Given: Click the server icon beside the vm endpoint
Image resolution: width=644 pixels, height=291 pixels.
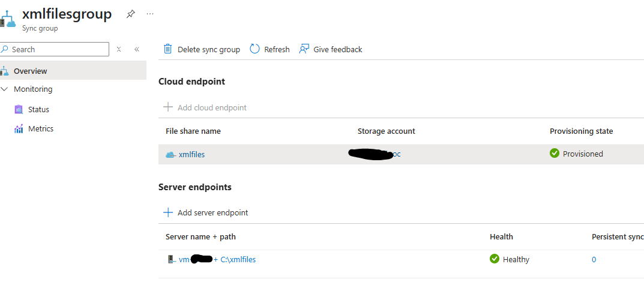Looking at the screenshot, I should click(171, 259).
